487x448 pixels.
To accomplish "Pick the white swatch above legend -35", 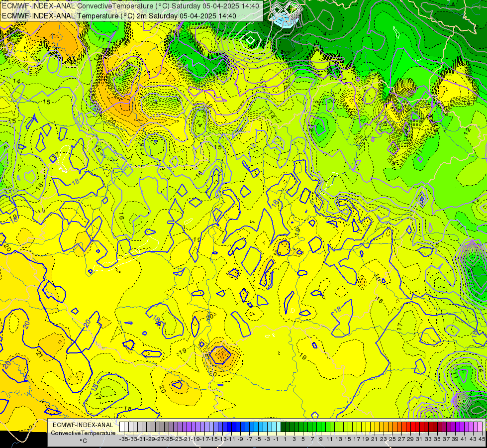I will [122, 427].
